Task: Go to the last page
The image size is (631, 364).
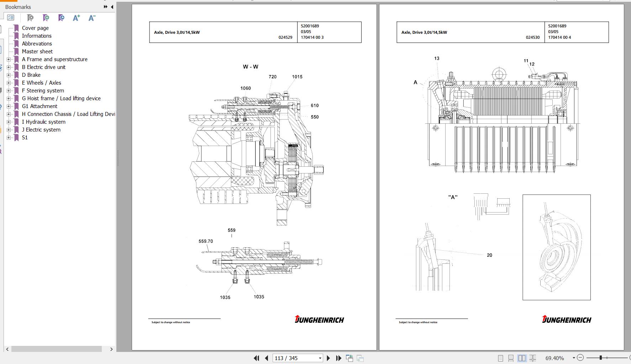Action: pyautogui.click(x=338, y=358)
